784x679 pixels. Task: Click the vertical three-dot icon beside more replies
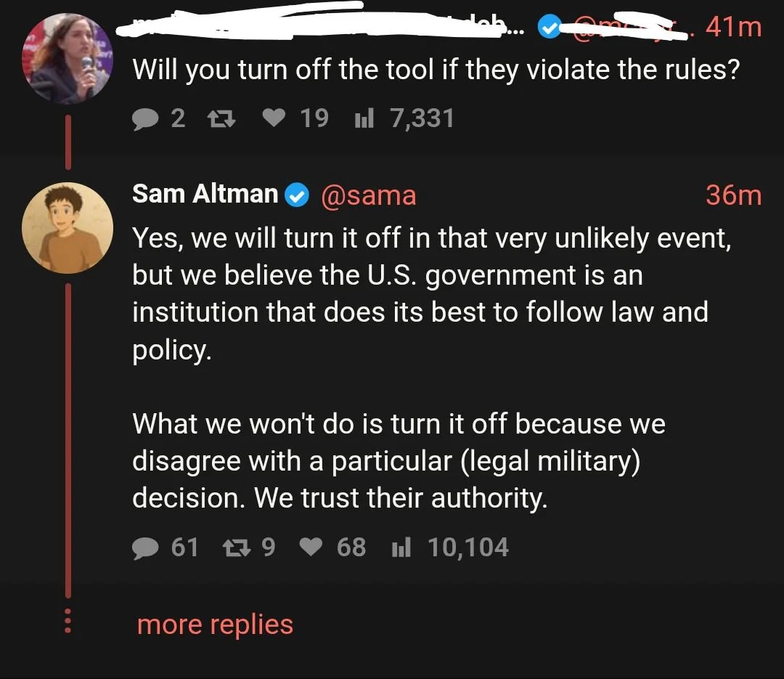[68, 621]
